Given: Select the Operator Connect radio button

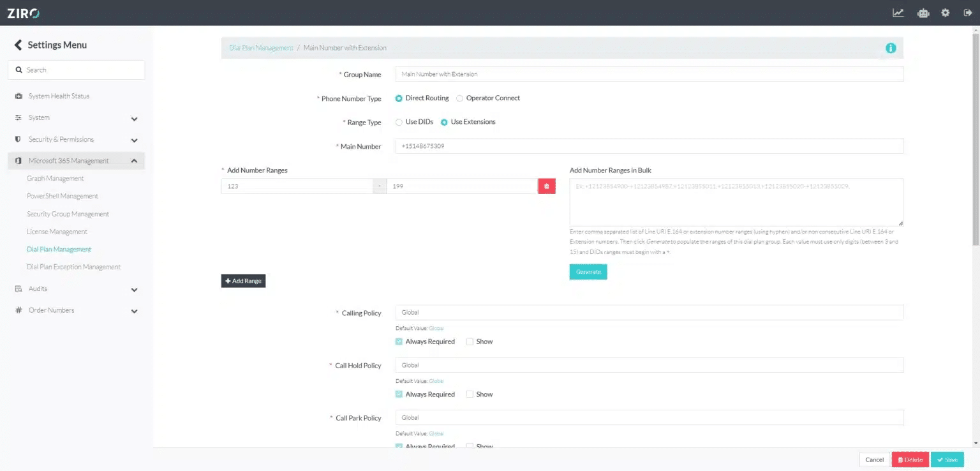Looking at the screenshot, I should pos(459,98).
